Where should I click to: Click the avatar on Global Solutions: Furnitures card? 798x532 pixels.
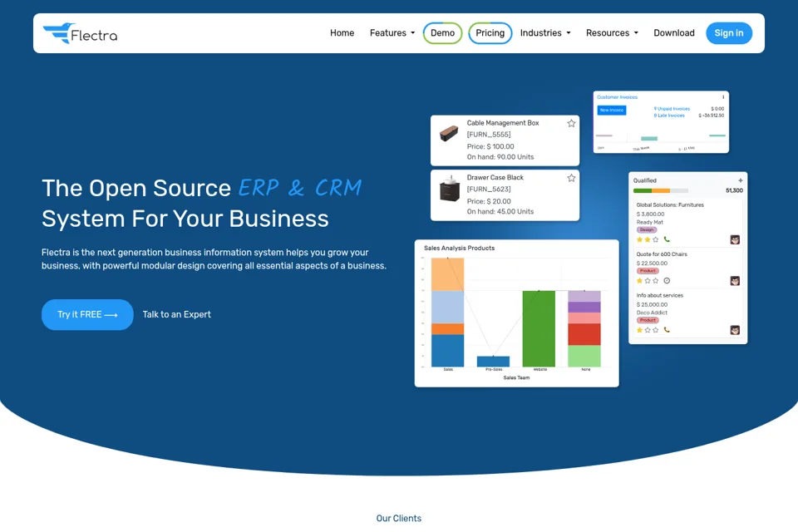pos(735,239)
